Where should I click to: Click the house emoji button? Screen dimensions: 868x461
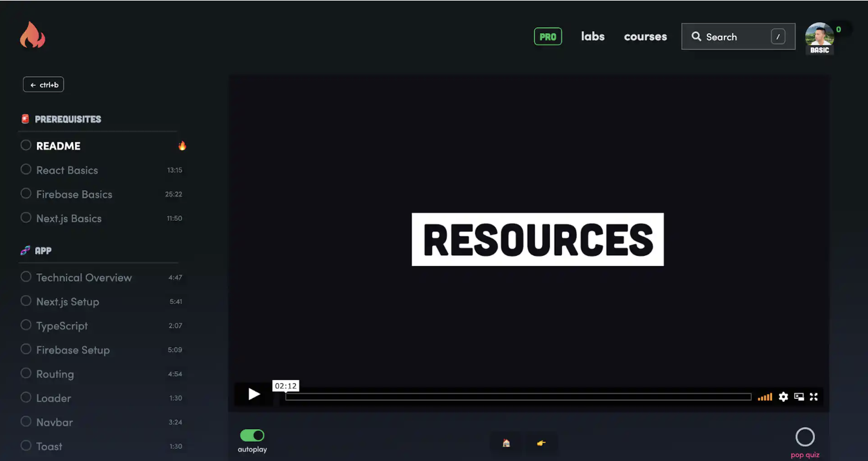pyautogui.click(x=506, y=443)
